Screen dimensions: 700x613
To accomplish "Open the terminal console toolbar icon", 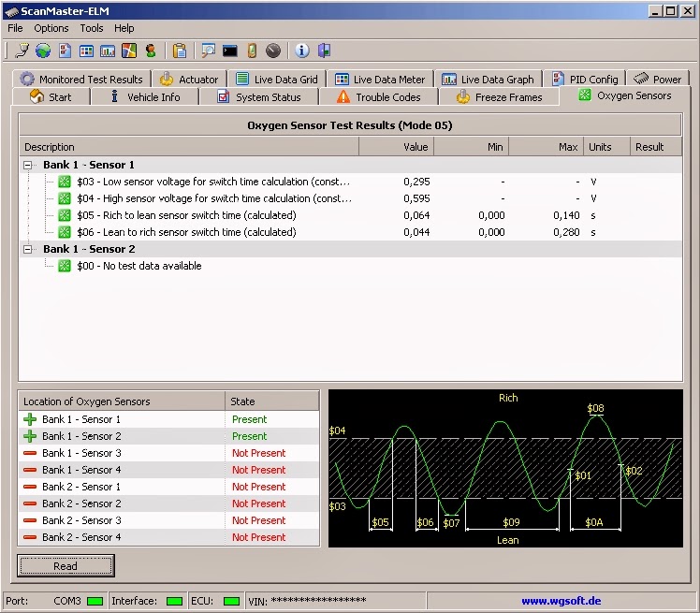I will [x=230, y=51].
